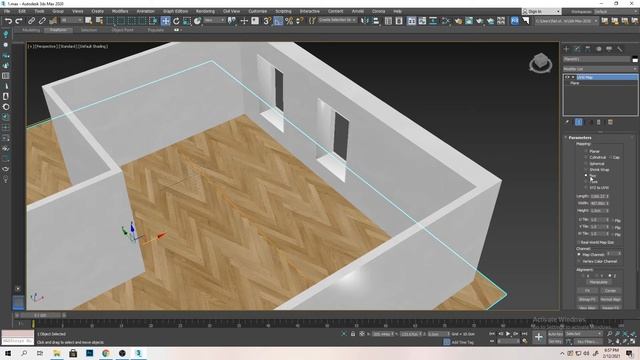The height and width of the screenshot is (360, 640).
Task: Expand the UVW Map modifier in the stack
Action: click(x=573, y=77)
